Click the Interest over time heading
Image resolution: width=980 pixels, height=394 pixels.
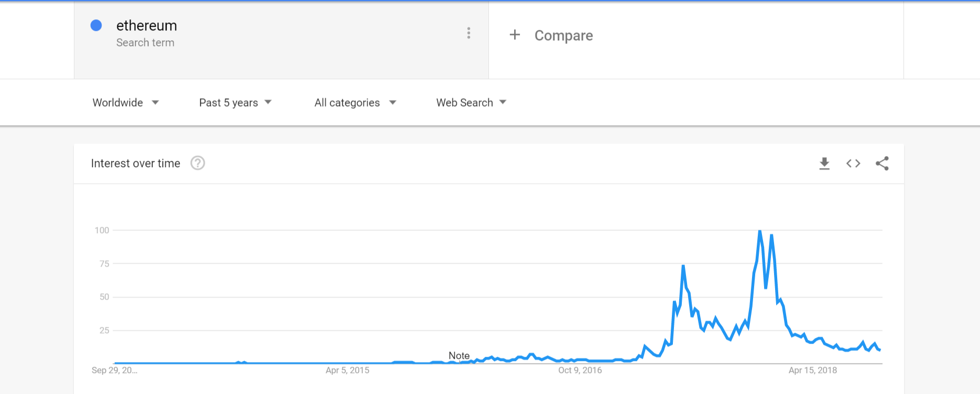click(136, 163)
